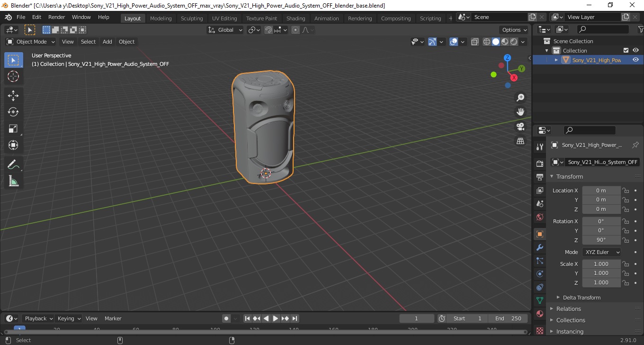Play the animation forward
The height and width of the screenshot is (345, 644).
(x=276, y=318)
